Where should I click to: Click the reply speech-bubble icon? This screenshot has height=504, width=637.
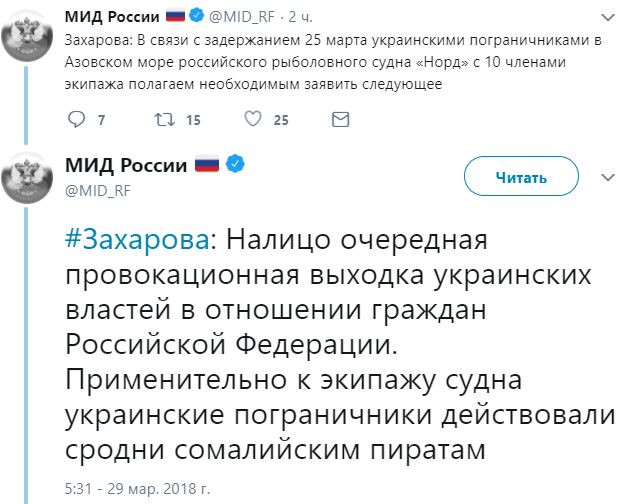(76, 119)
